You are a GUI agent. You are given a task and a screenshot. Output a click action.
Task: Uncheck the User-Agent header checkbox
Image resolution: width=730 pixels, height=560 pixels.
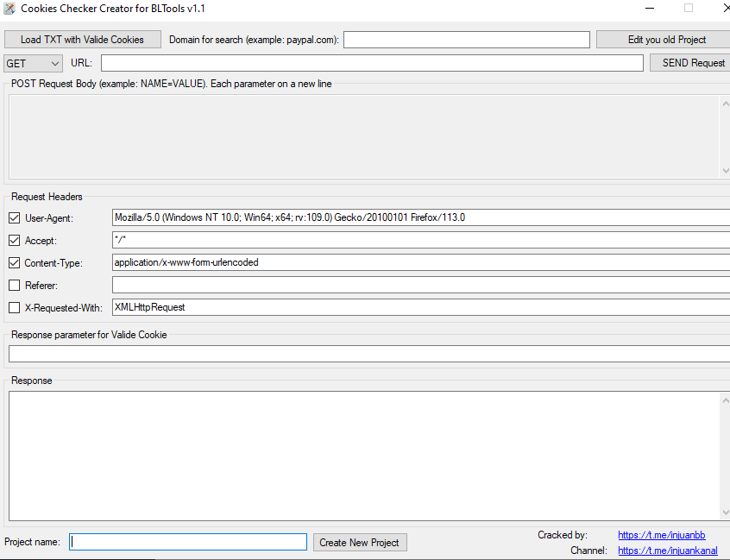15,217
